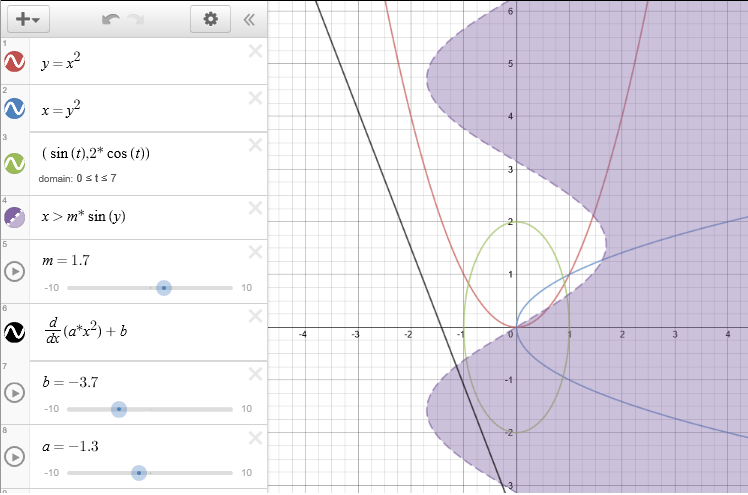Open the gear settings menu
This screenshot has width=748, height=495.
point(210,19)
